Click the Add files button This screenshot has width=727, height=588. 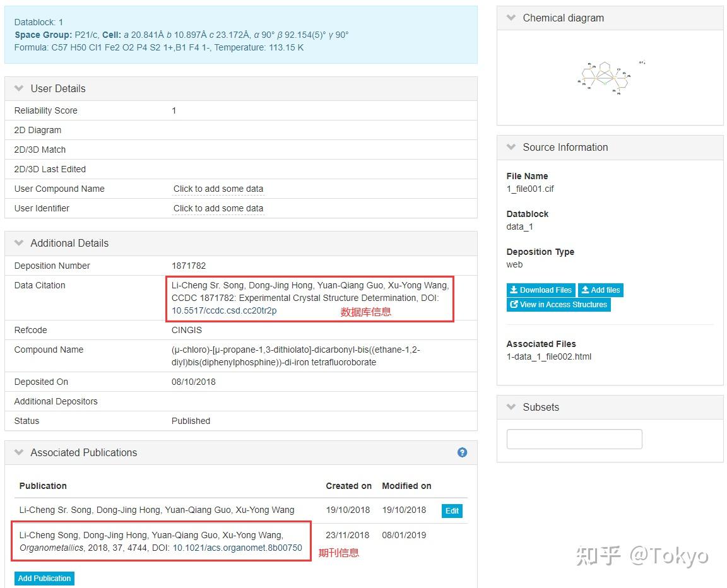click(x=600, y=290)
